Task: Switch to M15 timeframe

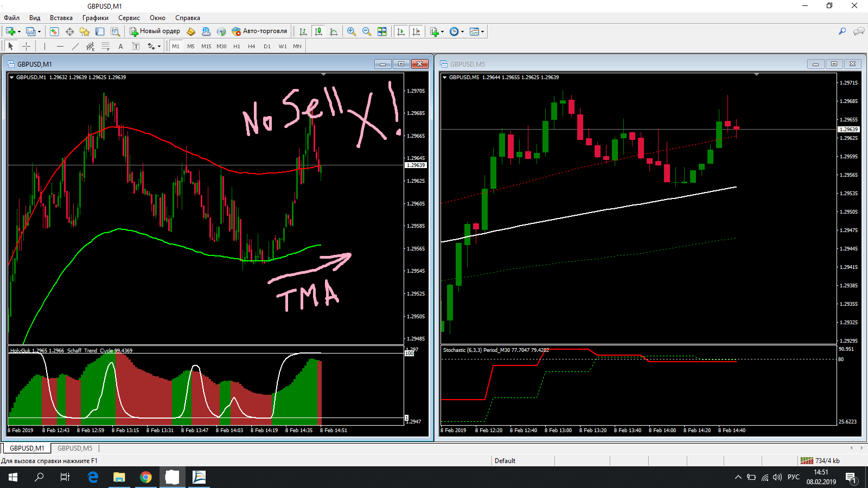Action: tap(206, 46)
